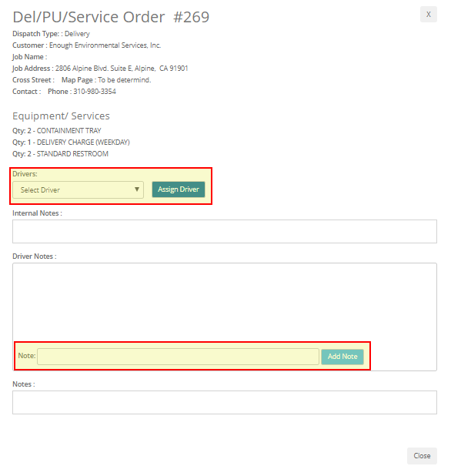Select the CONTAINMENT TRAY line item

(57, 131)
